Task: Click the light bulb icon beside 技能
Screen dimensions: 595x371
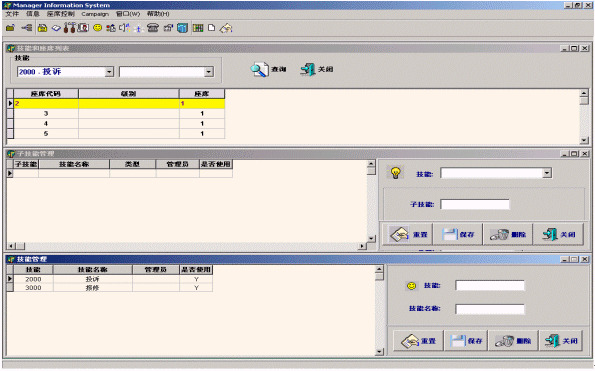Action: click(395, 173)
